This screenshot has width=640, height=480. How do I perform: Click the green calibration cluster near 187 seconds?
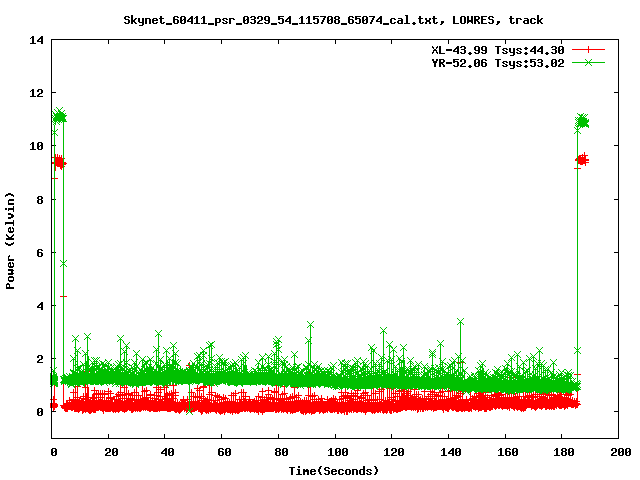582,121
